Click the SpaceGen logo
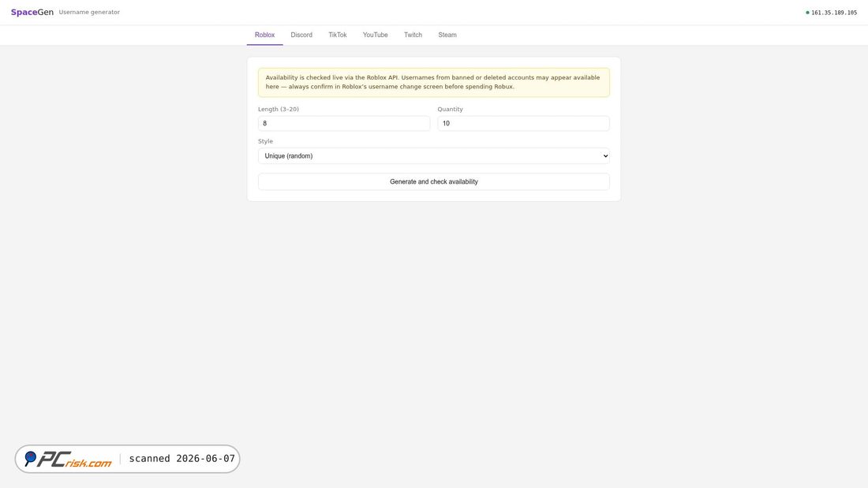 (x=32, y=12)
